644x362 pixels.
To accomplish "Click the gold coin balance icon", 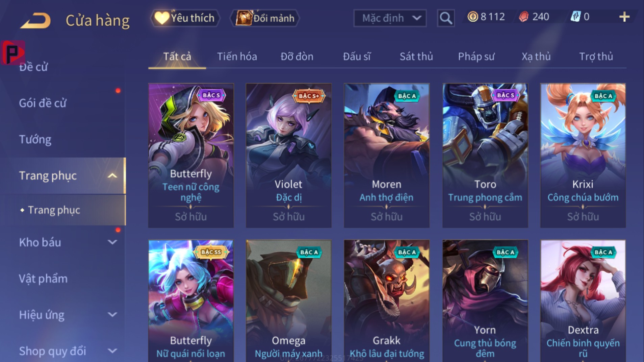I will (x=472, y=17).
